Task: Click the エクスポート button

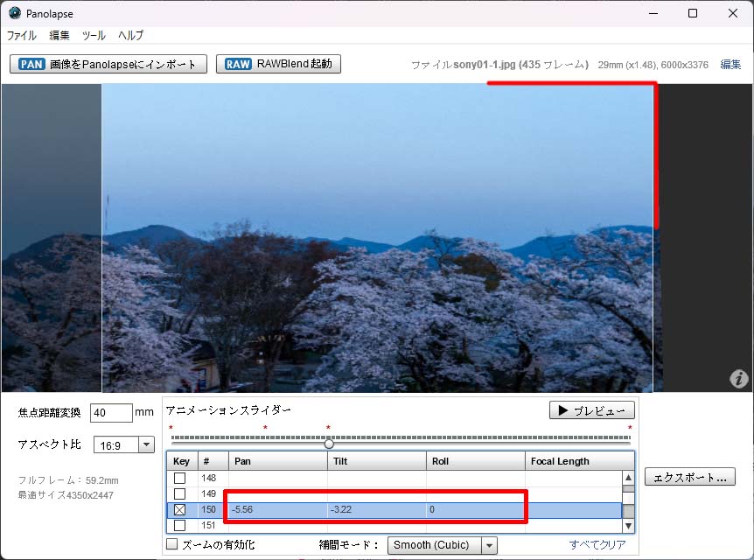Action: 689,477
